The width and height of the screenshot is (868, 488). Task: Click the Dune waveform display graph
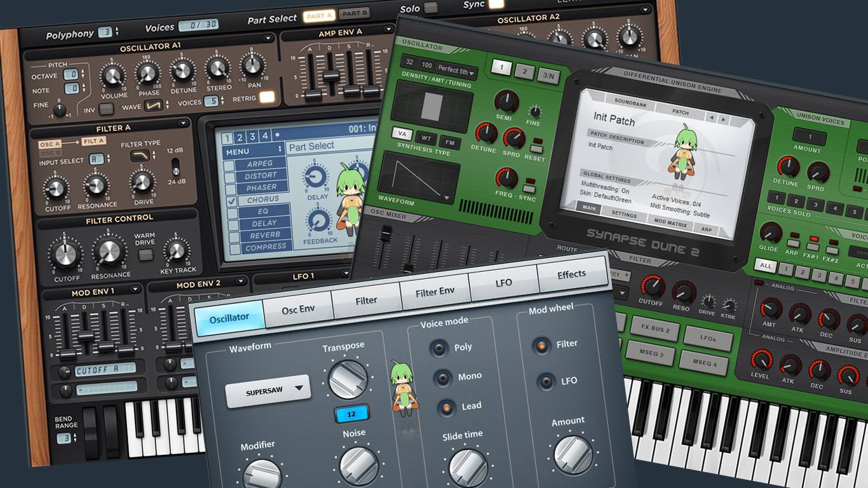(x=418, y=178)
